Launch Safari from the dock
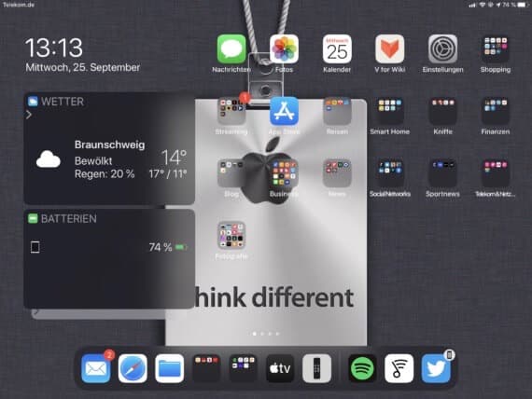 [133, 368]
